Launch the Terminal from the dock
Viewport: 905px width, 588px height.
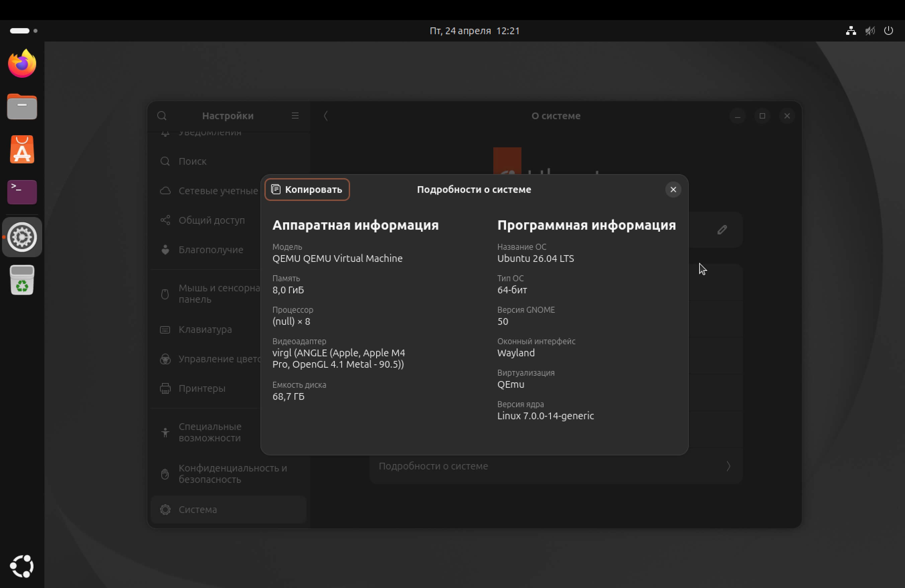click(x=22, y=192)
